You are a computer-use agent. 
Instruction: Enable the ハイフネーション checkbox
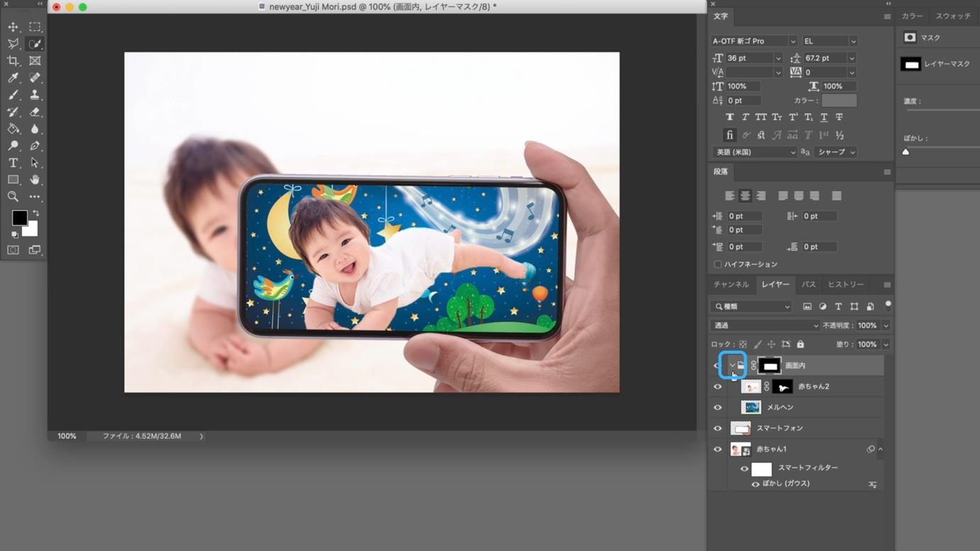click(717, 264)
